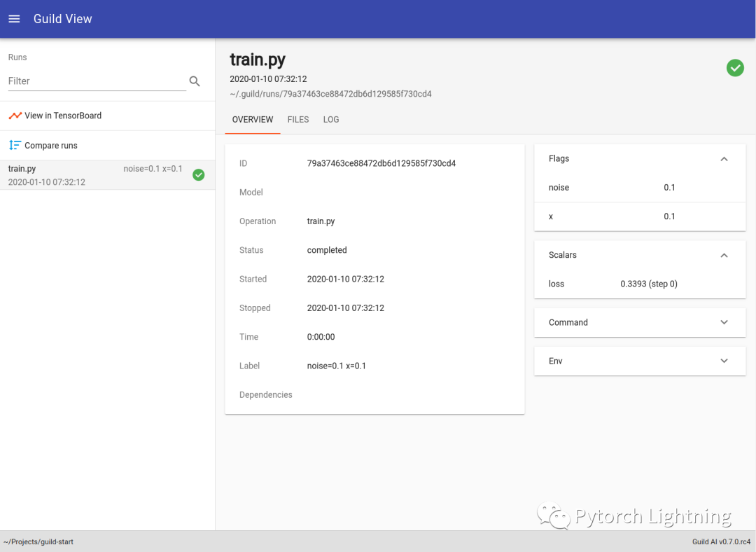756x552 pixels.
Task: Click the Compare runs sort icon
Action: coord(15,145)
